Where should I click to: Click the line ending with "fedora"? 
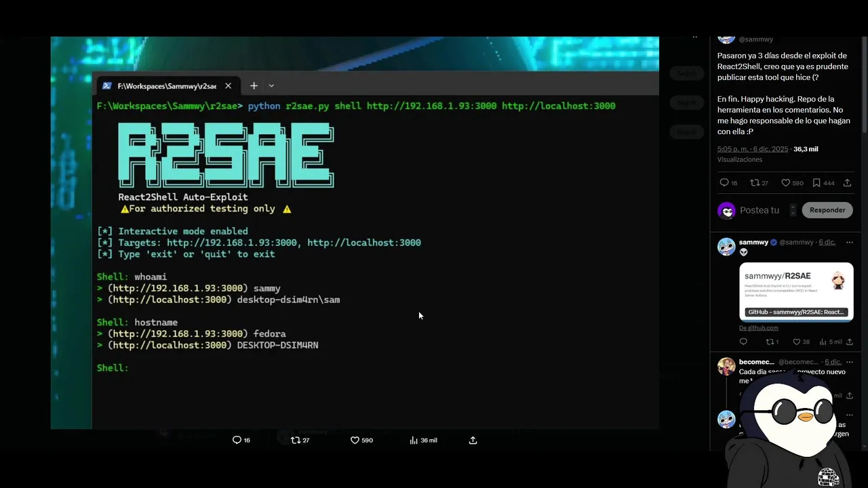tap(191, 333)
